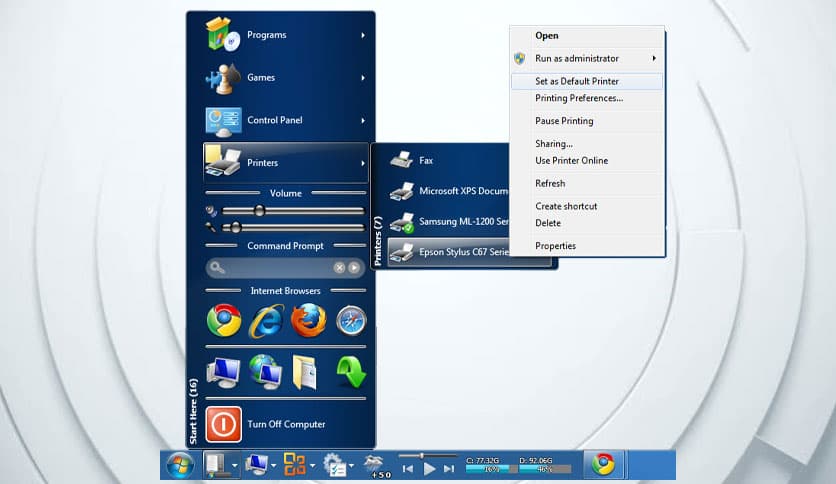836x484 pixels.
Task: Expand the Programs submenu arrow
Action: [363, 35]
